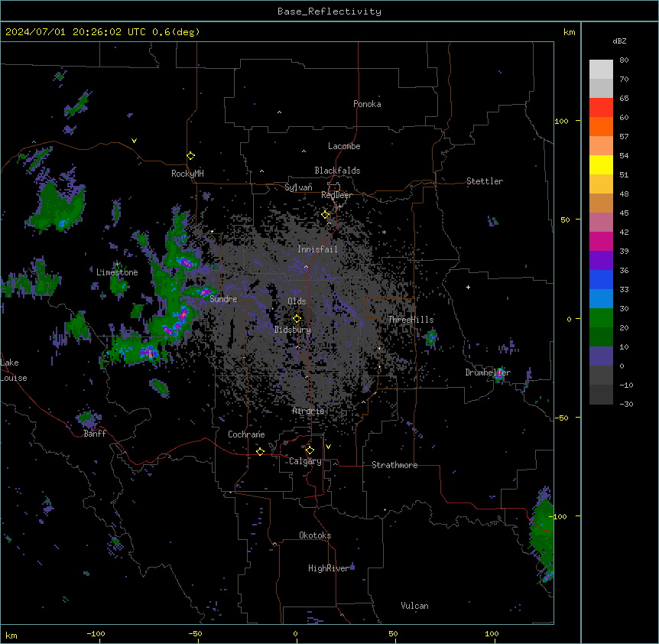The image size is (659, 644).
Task: Click the yellow diamond marker below Cochrane
Action: [x=260, y=451]
